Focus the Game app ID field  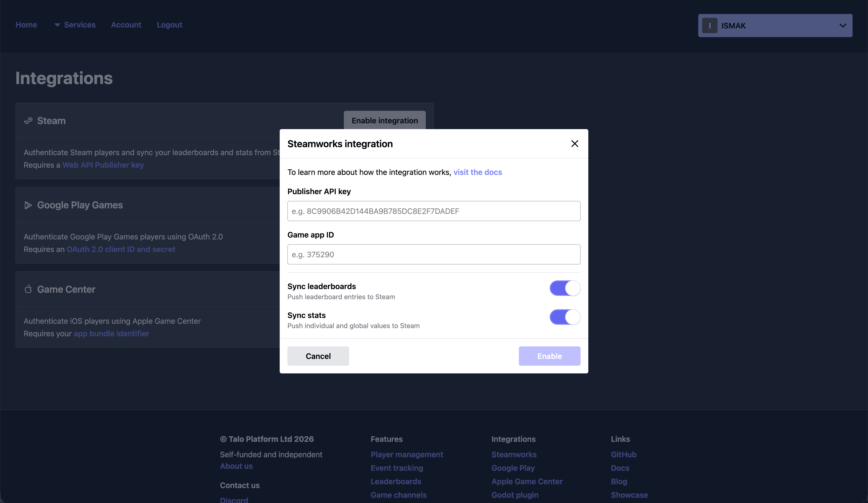[434, 254]
